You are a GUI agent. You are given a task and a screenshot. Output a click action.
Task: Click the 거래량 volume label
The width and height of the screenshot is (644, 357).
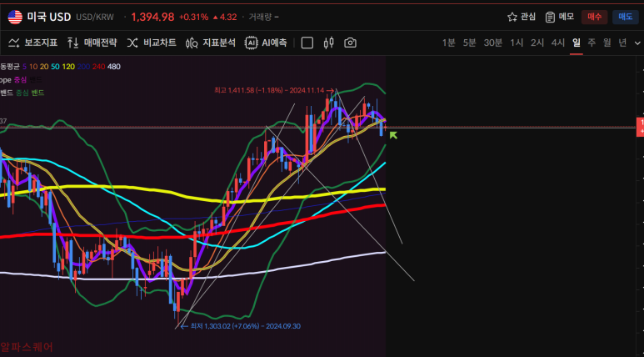(x=260, y=17)
